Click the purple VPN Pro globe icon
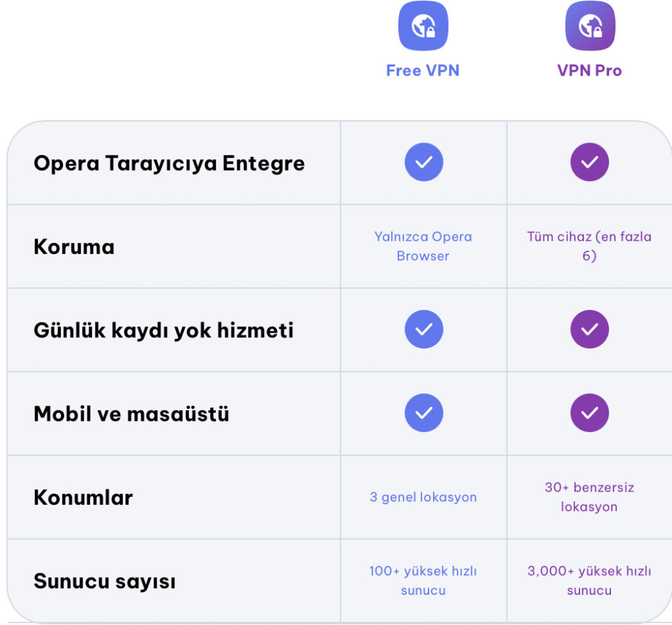This screenshot has width=672, height=625. (589, 26)
